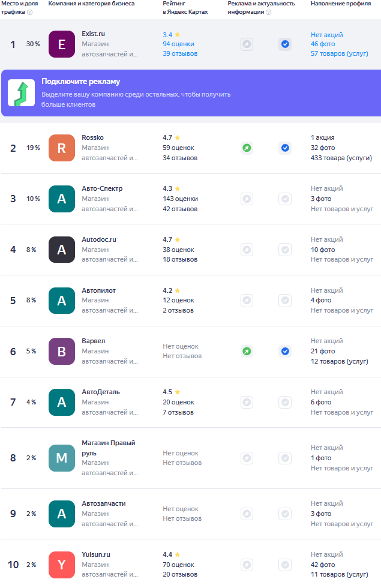
Task: Select the company name "АвтоДеталь"
Action: pos(101,392)
